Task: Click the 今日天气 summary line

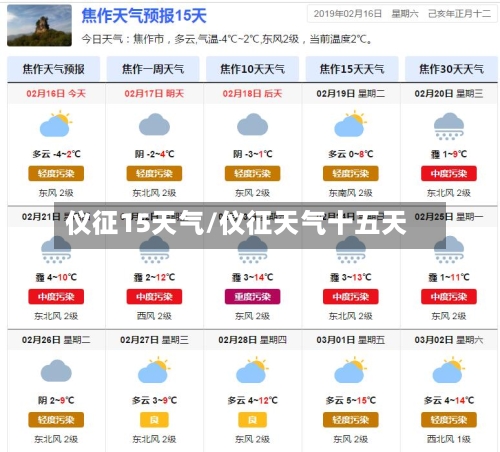Action: tap(227, 39)
